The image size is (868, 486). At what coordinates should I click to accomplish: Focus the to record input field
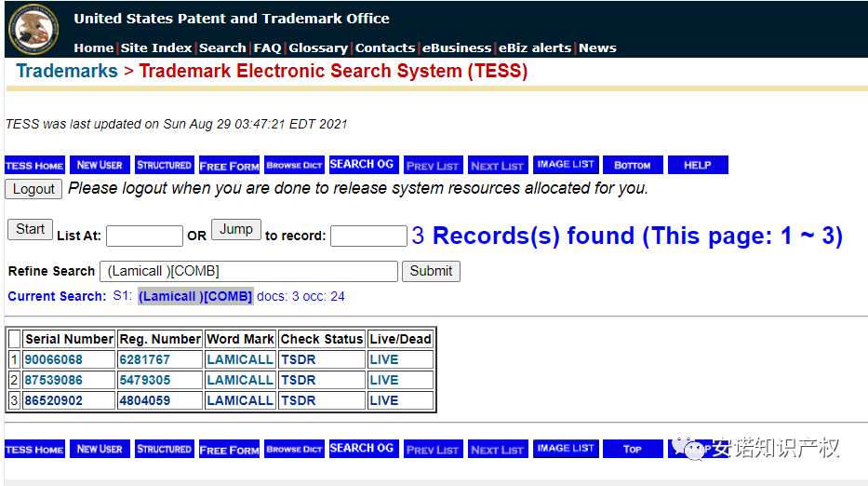click(368, 236)
